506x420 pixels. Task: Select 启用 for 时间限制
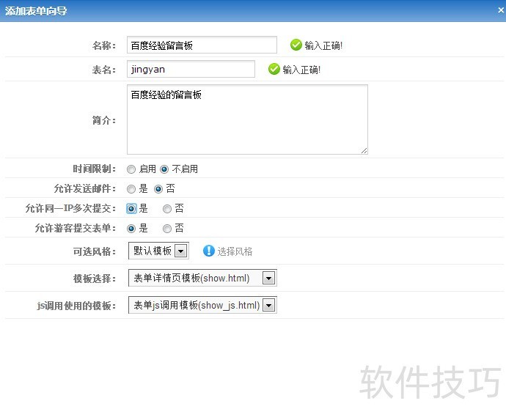point(131,169)
